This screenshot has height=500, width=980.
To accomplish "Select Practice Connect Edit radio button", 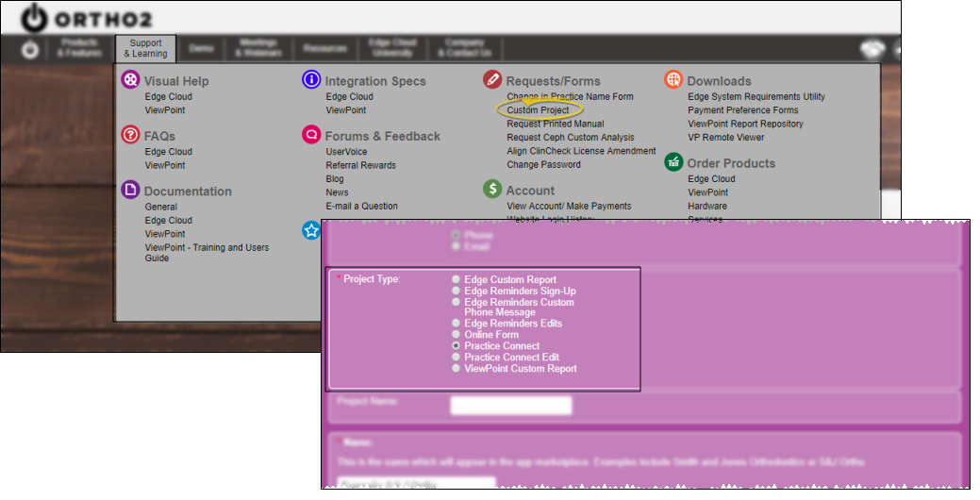I will 457,358.
